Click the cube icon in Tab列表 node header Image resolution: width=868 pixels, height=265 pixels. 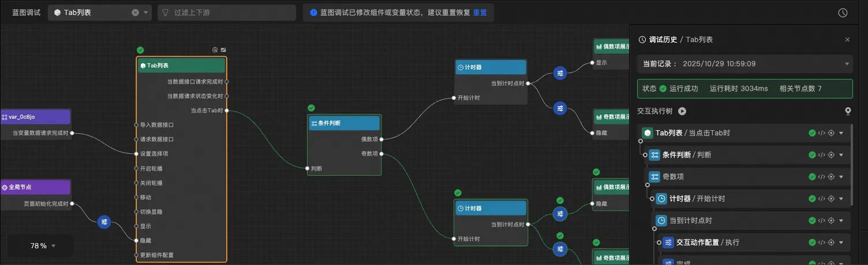tap(143, 66)
